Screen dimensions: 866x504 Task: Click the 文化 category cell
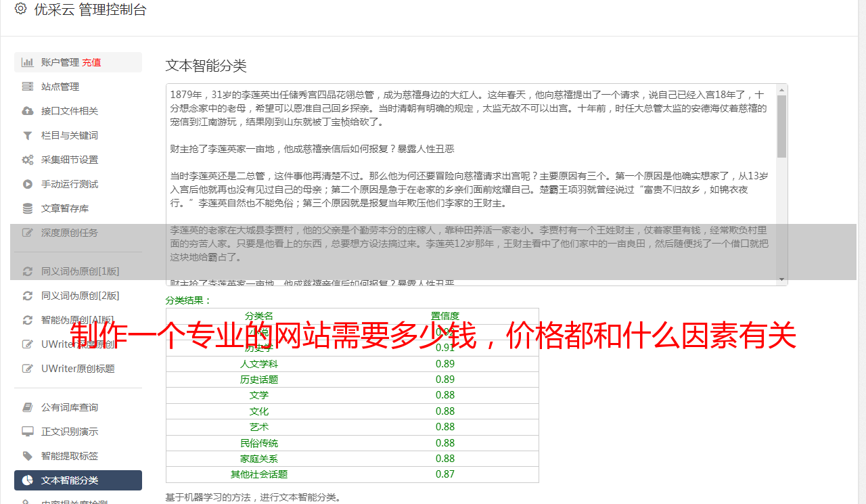pos(259,411)
